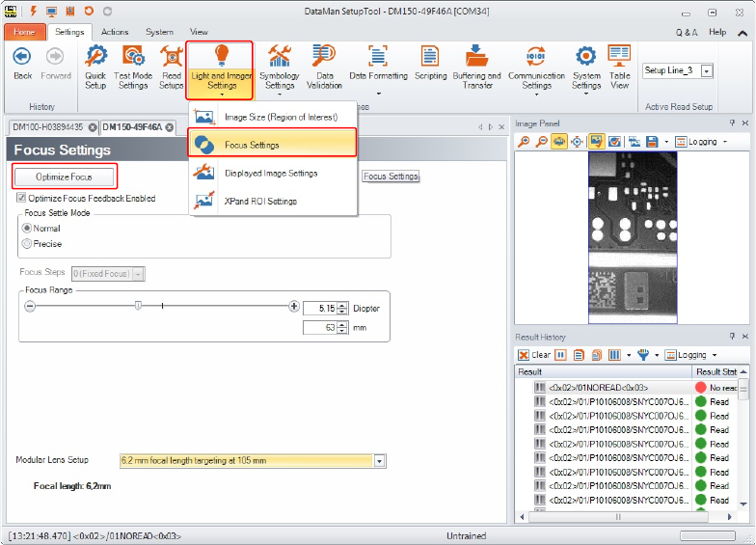The height and width of the screenshot is (545, 756).
Task: Open the Scripting tool
Action: pyautogui.click(x=430, y=64)
